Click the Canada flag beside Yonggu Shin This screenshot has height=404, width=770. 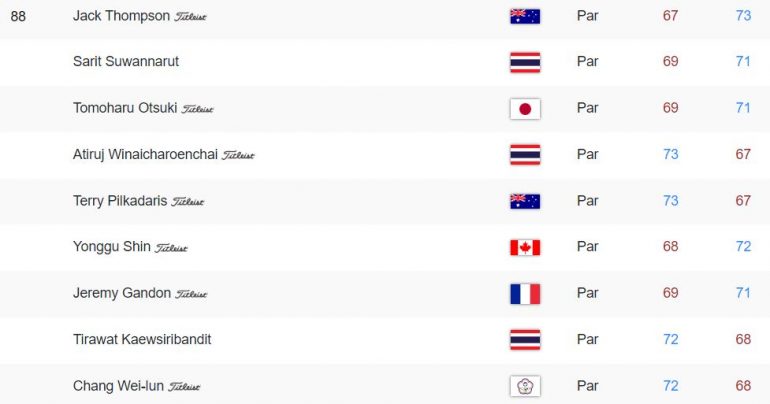525,247
